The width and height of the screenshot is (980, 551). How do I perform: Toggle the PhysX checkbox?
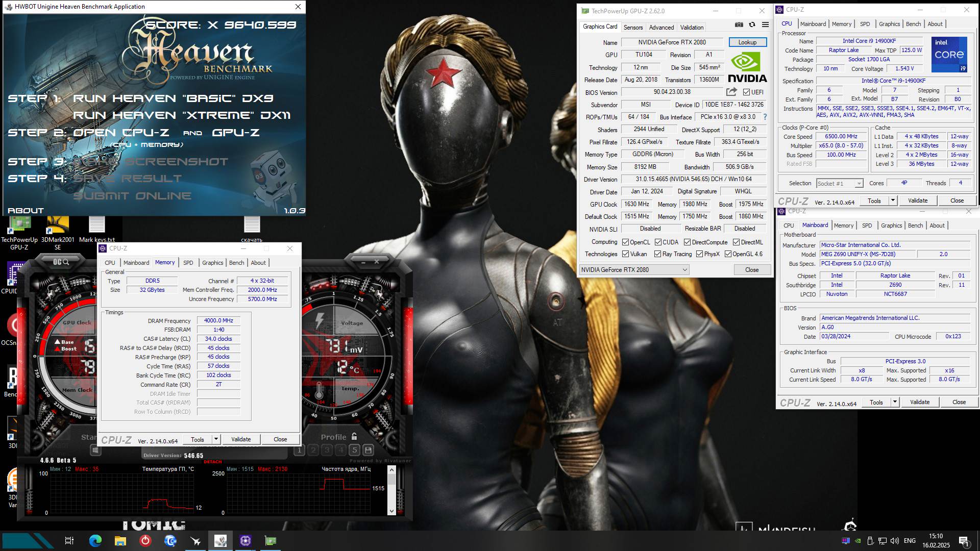pos(699,254)
